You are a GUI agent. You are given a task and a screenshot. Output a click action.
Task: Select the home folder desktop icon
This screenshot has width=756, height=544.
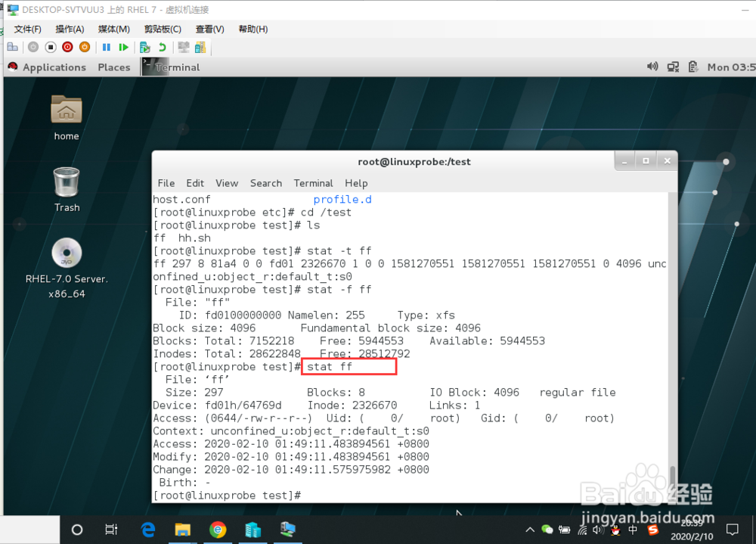click(x=67, y=117)
